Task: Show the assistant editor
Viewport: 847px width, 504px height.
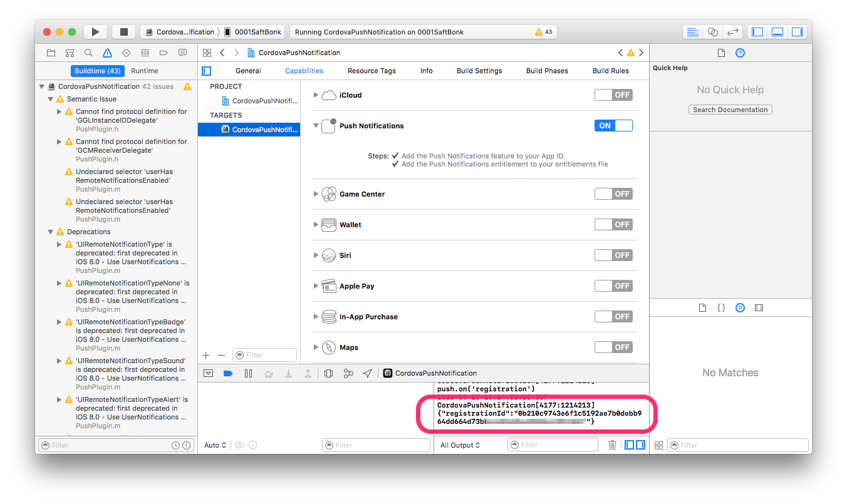Action: click(712, 32)
